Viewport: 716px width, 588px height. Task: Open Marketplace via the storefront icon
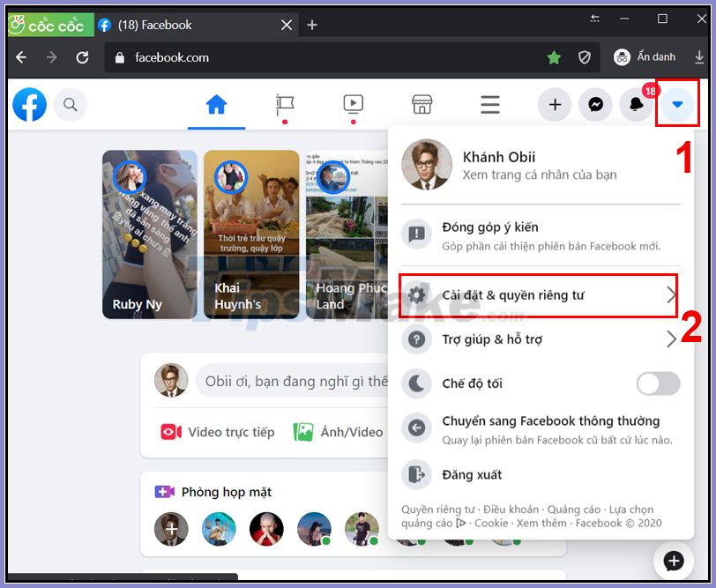tap(421, 104)
